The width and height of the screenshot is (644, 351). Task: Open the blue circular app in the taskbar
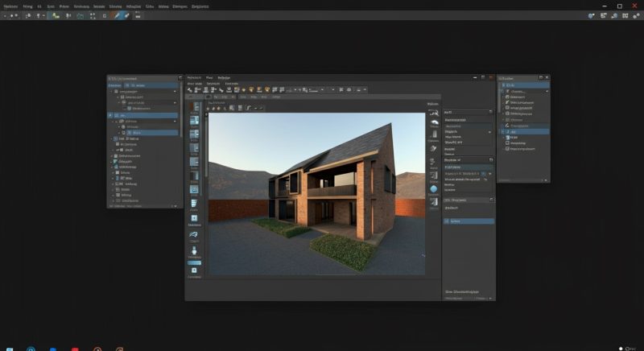(31, 349)
